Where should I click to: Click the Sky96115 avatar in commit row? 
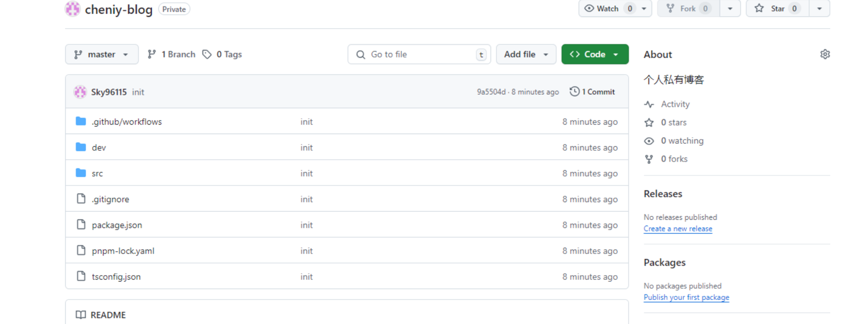[80, 92]
